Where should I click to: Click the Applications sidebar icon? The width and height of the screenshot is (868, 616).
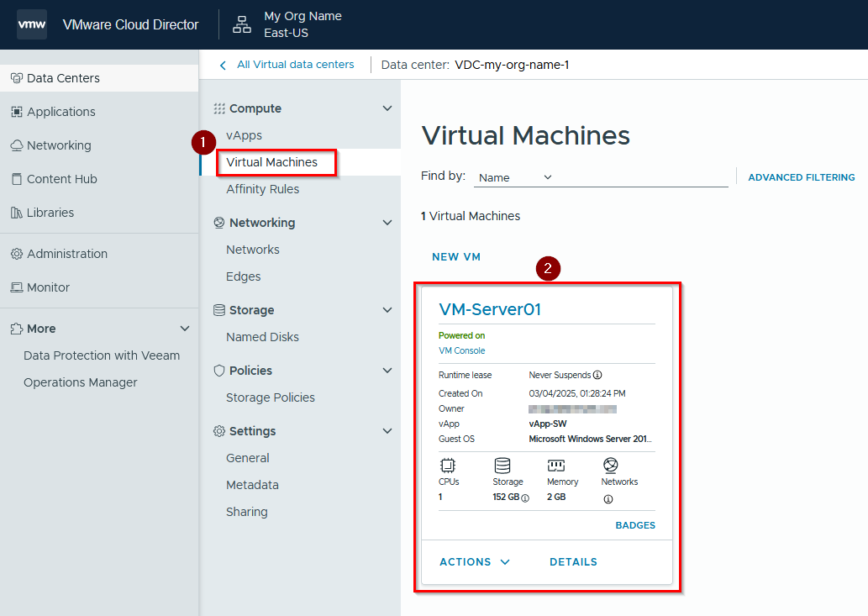click(17, 112)
